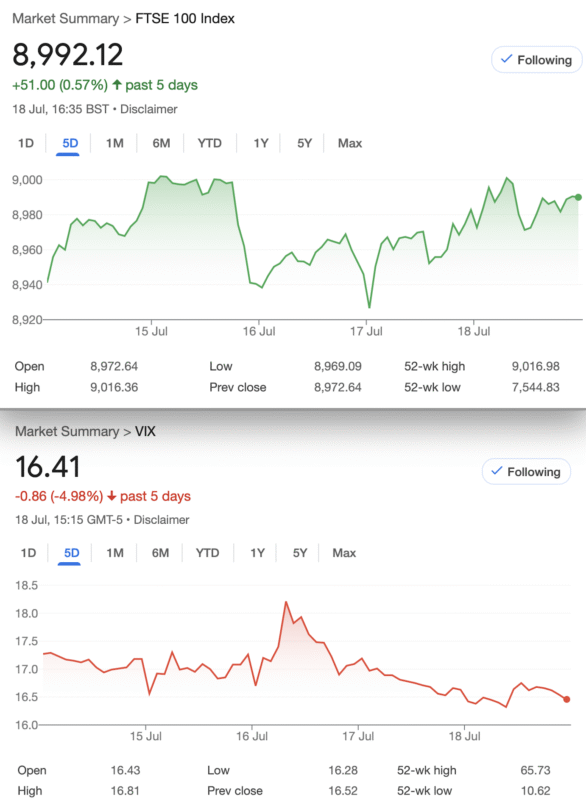
Task: Toggle the VIX Following button
Action: click(x=526, y=471)
